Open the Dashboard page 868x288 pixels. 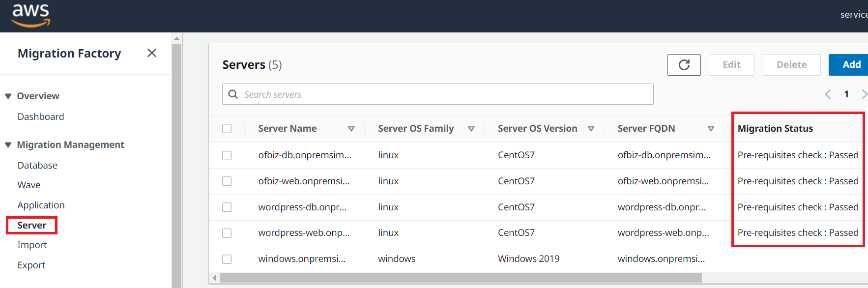click(41, 116)
